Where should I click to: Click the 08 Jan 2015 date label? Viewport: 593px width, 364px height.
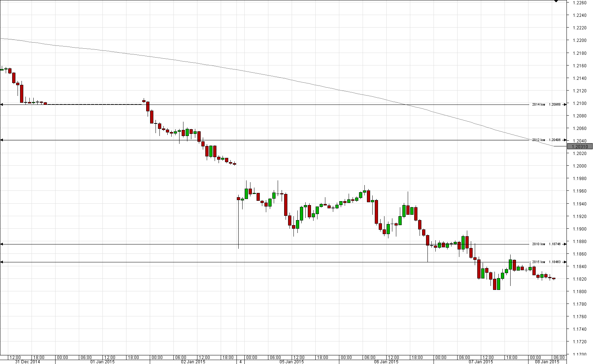coord(547,361)
